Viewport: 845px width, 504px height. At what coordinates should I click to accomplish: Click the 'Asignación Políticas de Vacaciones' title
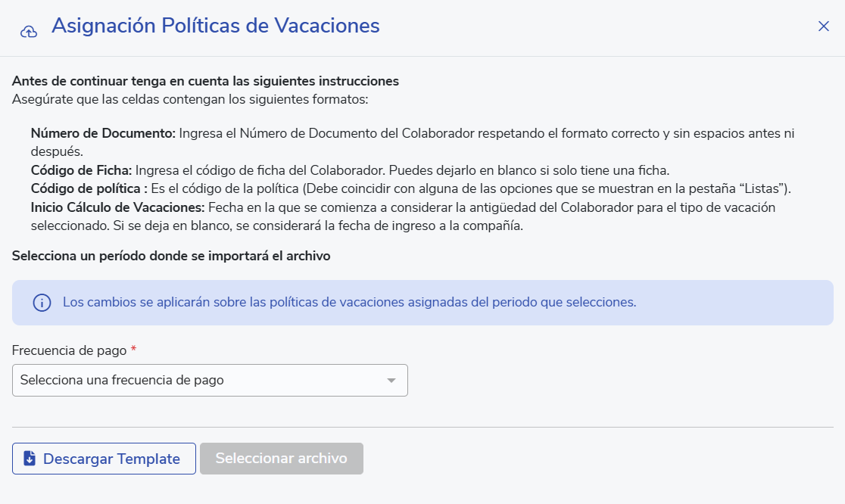point(216,26)
